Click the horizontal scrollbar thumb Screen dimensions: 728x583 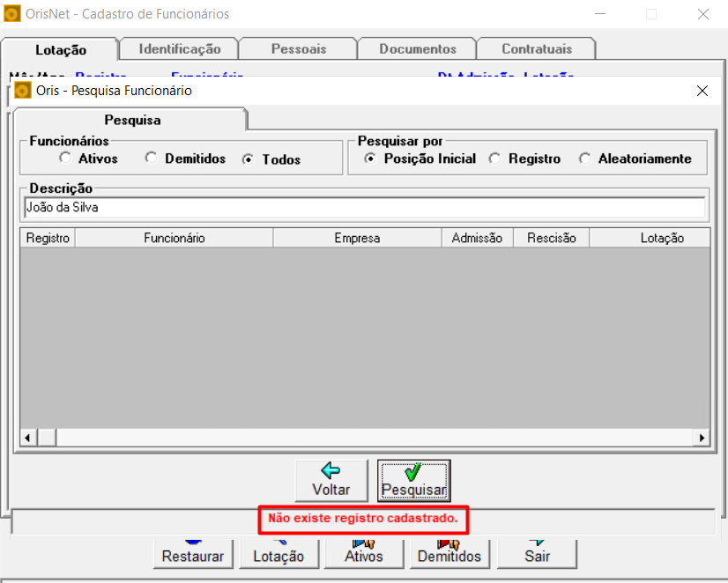pyautogui.click(x=47, y=438)
